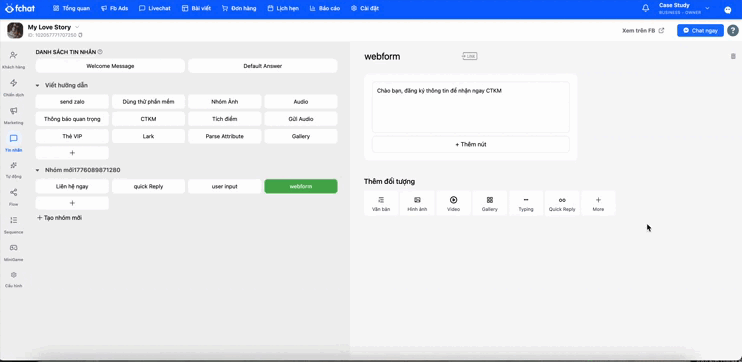Image resolution: width=742 pixels, height=362 pixels.
Task: Open send zalo message block
Action: pos(72,102)
